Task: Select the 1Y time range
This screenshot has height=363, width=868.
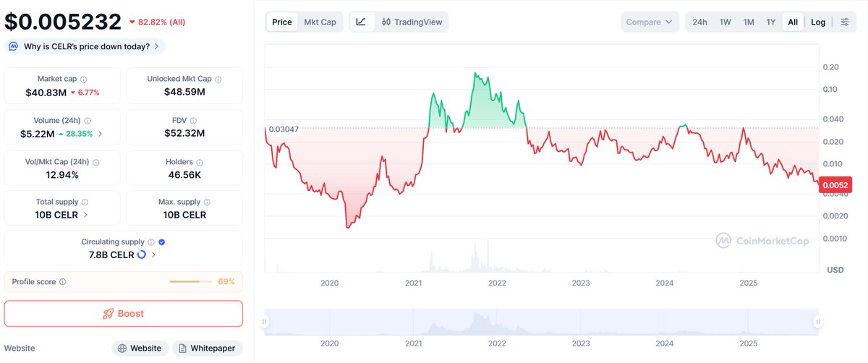Action: coord(771,22)
